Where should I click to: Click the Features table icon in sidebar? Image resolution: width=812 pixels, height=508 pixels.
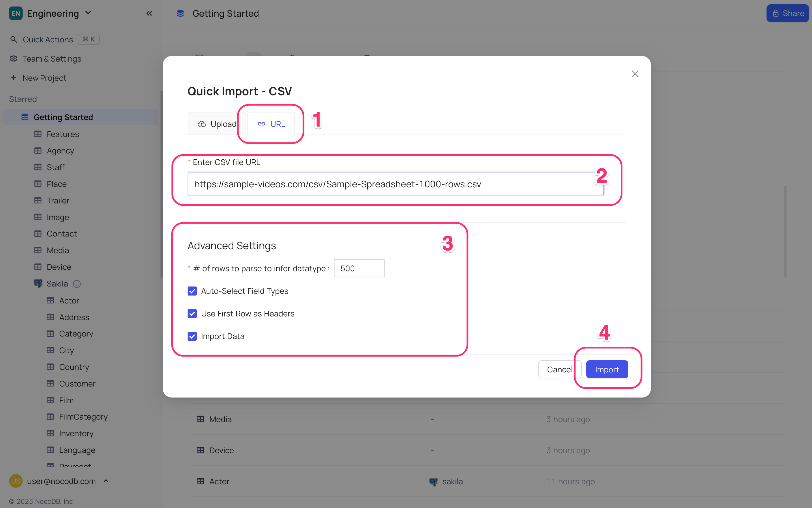38,134
